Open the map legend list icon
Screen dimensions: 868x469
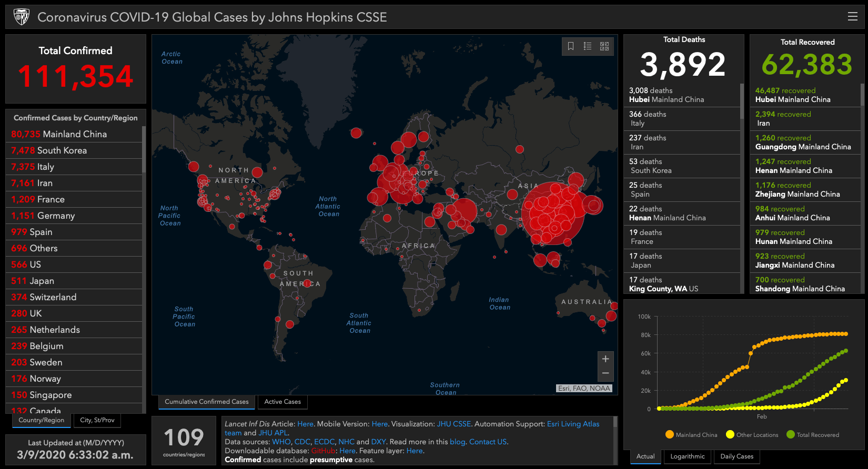[588, 46]
